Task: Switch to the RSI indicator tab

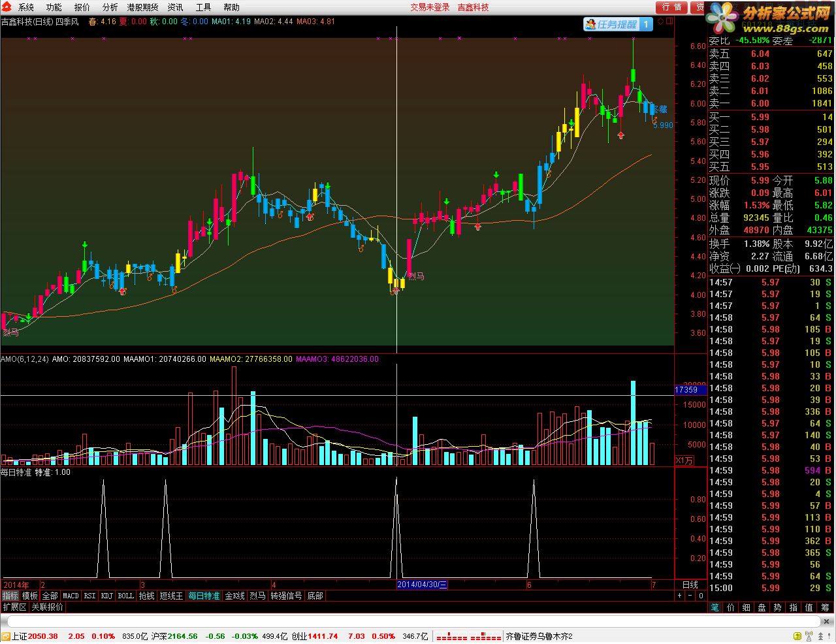Action: (90, 596)
